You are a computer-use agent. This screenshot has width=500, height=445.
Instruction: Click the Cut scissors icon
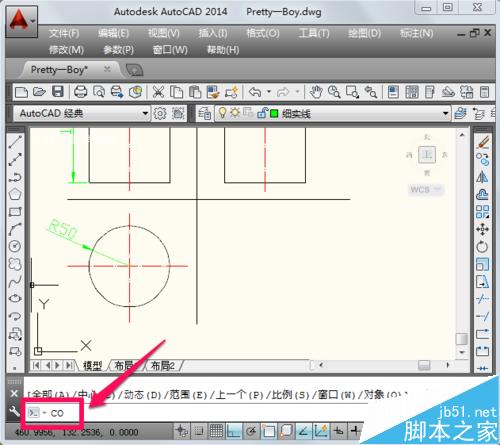(158, 92)
